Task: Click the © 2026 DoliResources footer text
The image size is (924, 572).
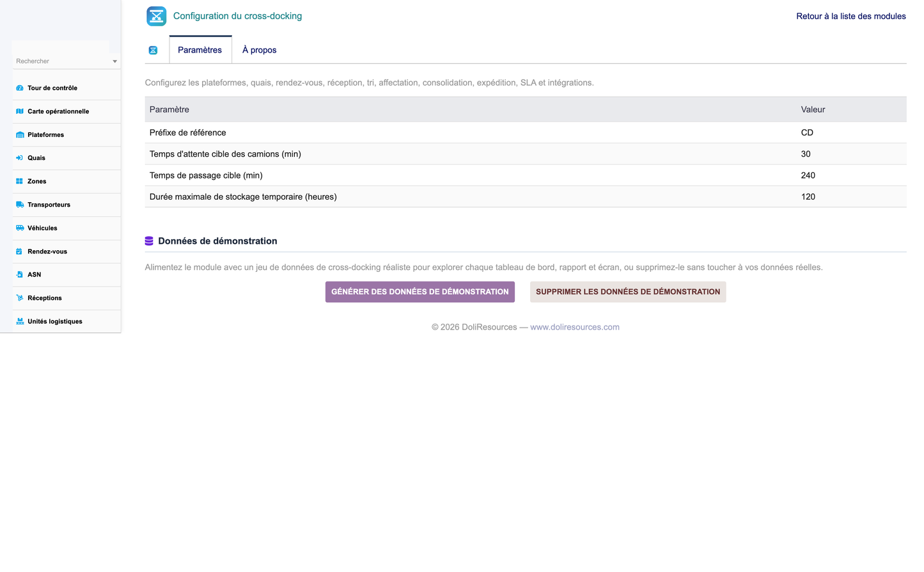Action: tap(474, 327)
